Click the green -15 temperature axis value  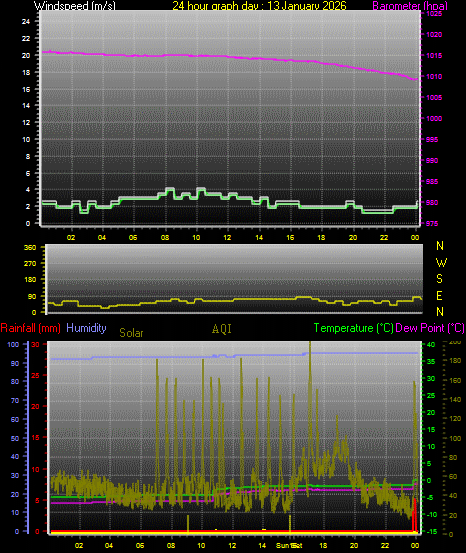click(x=432, y=531)
